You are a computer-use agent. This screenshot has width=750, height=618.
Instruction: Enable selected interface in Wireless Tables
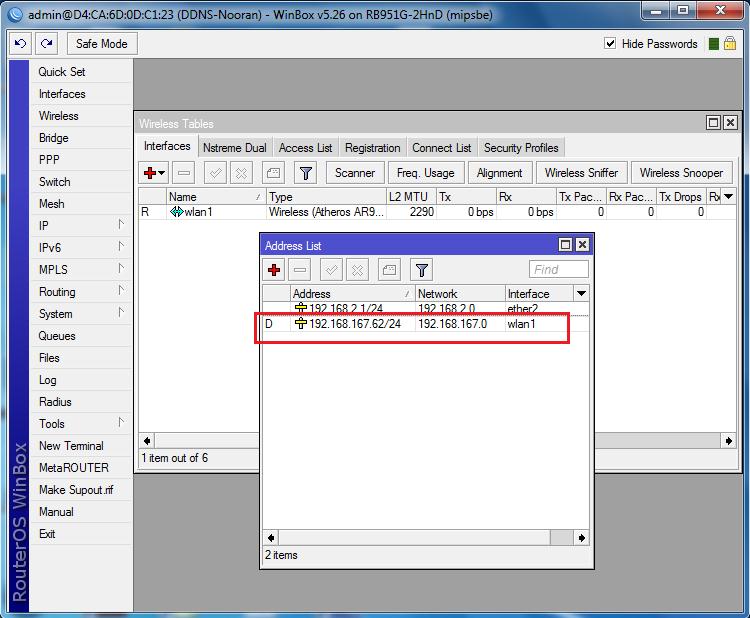coord(215,173)
